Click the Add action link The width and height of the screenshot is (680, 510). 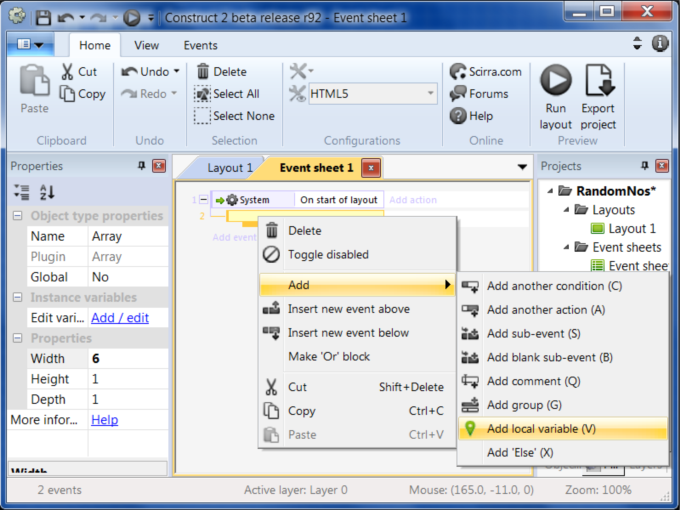(x=413, y=200)
